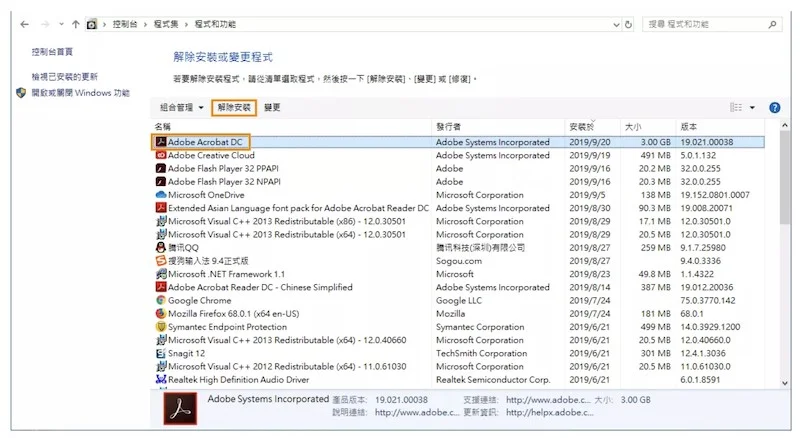Click the Mozilla Firefox icon
Image resolution: width=800 pixels, height=438 pixels.
161,313
